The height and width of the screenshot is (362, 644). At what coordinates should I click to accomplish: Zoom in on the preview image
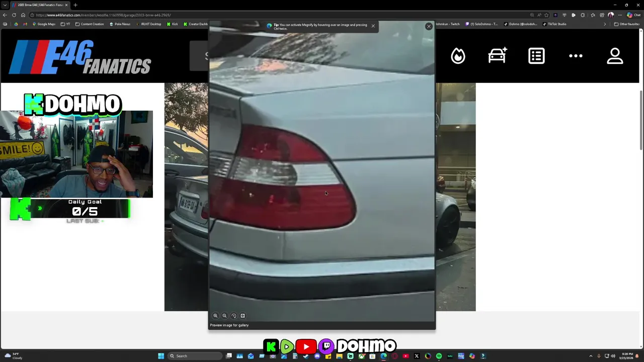point(215,316)
